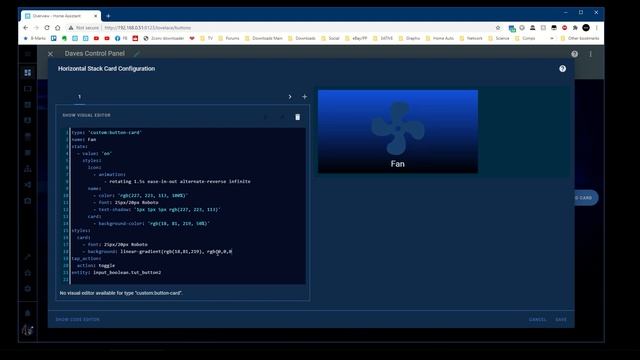Edit Daves Control Panel title pencil icon
Viewport: 640px width, 360px height.
tap(137, 54)
